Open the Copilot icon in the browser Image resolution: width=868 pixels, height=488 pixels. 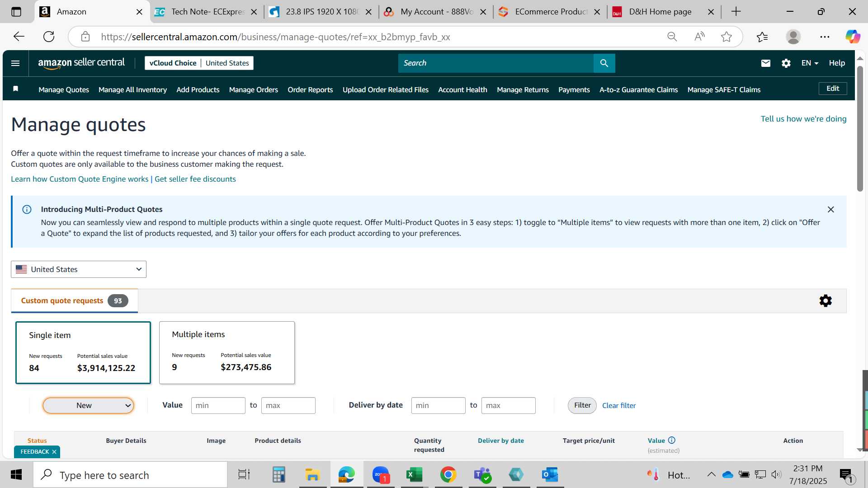point(853,37)
